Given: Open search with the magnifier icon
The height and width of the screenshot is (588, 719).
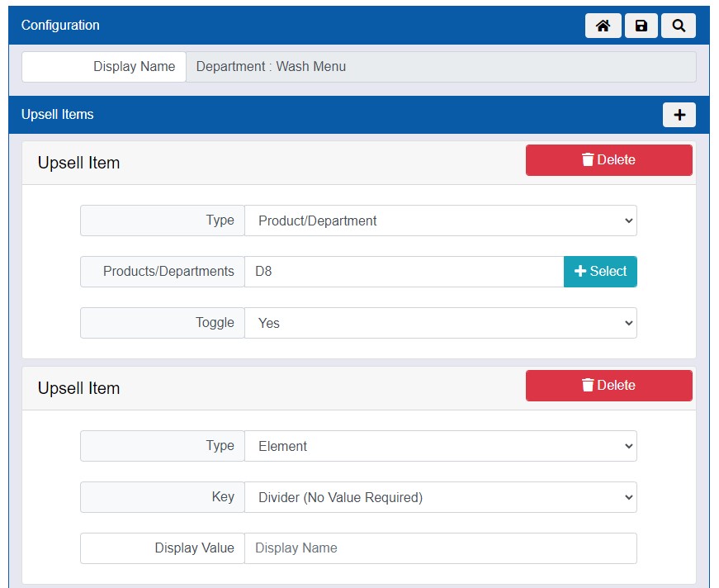Looking at the screenshot, I should [x=679, y=26].
